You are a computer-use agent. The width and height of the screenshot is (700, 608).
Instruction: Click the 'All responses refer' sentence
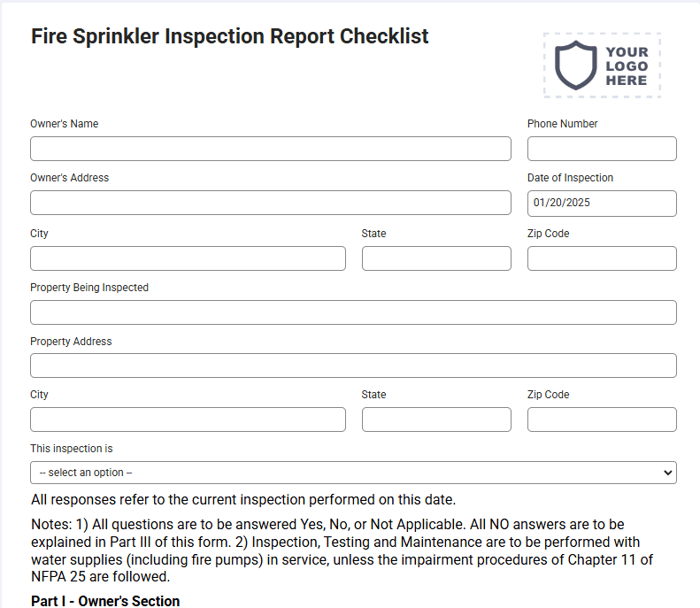(x=243, y=499)
